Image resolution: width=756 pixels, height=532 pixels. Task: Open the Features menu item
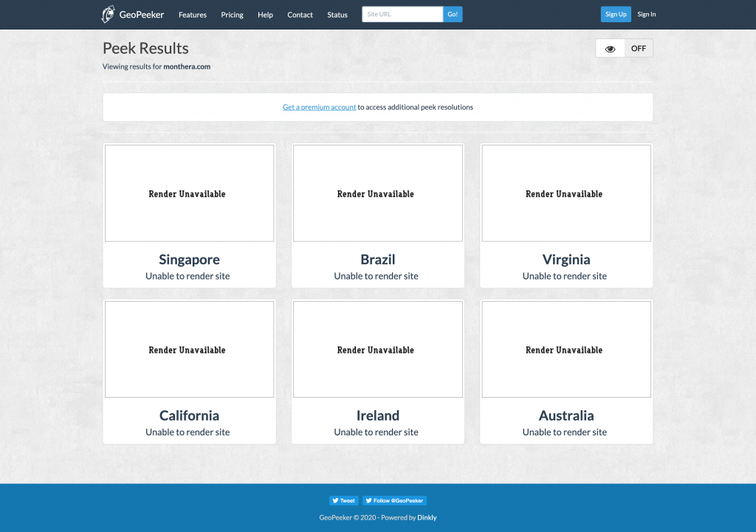193,15
